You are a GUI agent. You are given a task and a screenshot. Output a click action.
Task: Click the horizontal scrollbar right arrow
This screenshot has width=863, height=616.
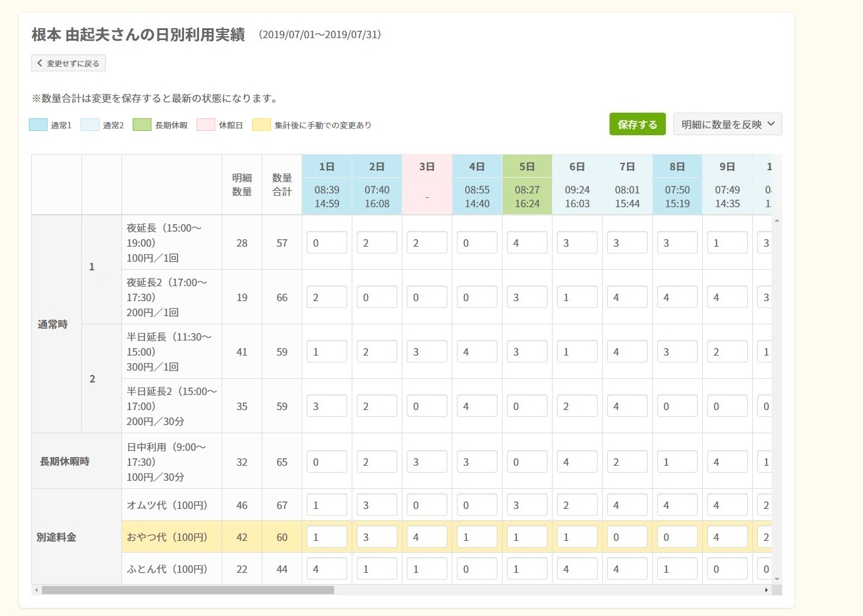point(767,590)
